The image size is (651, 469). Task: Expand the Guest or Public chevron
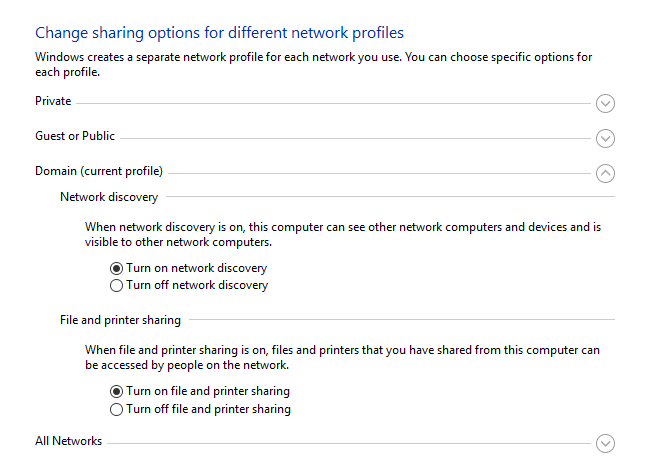click(x=604, y=138)
